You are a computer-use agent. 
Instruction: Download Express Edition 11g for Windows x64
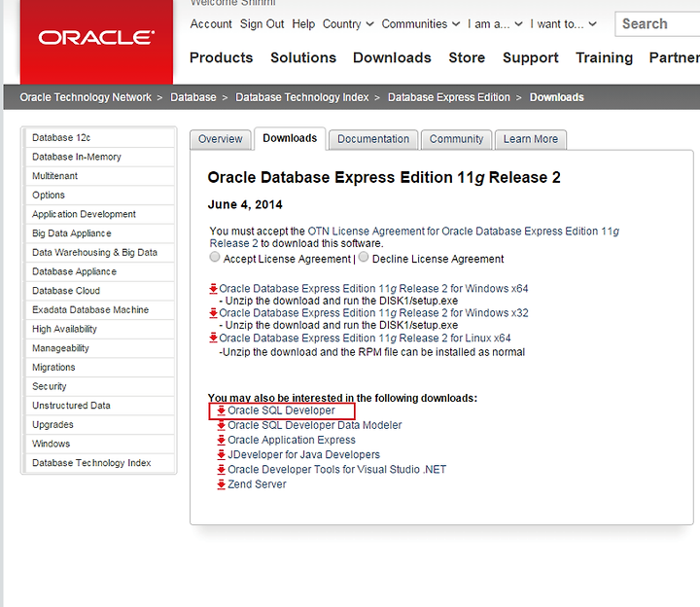(373, 289)
